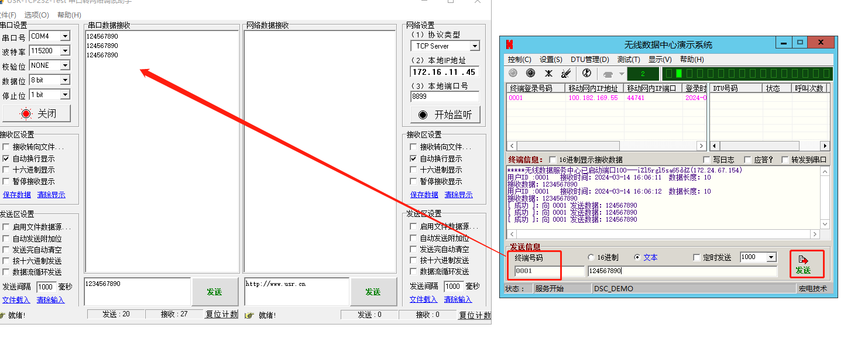Uncheck serial 自动换行显示 checkbox

6,158
